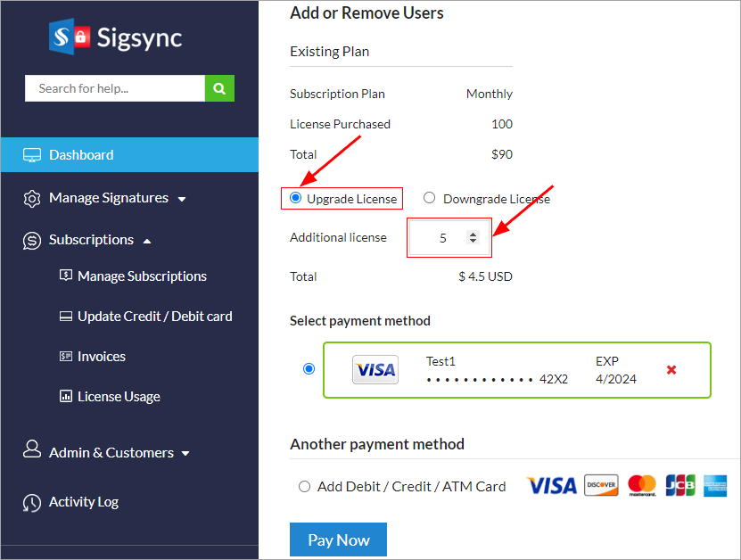This screenshot has height=560, width=741.
Task: Click the Update Credit / Debit card icon
Action: tap(66, 317)
